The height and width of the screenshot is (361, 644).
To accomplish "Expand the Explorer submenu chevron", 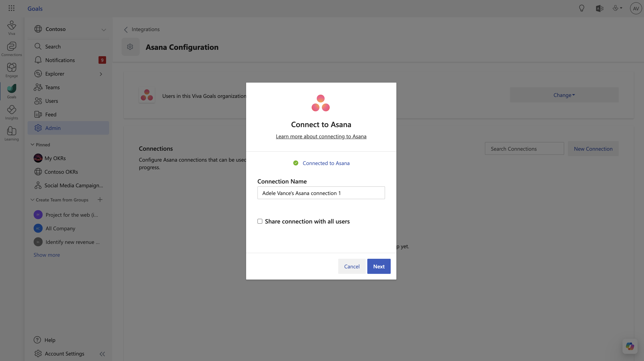I will click(x=101, y=74).
